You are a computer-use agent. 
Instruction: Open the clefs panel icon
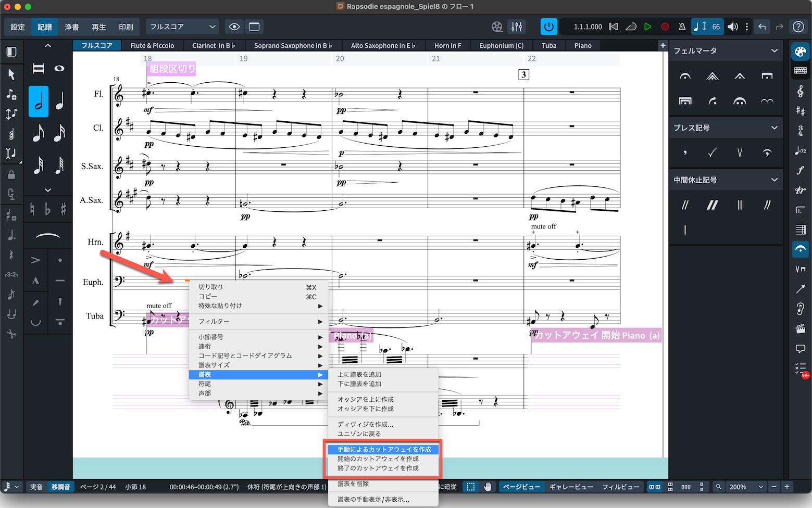800,92
